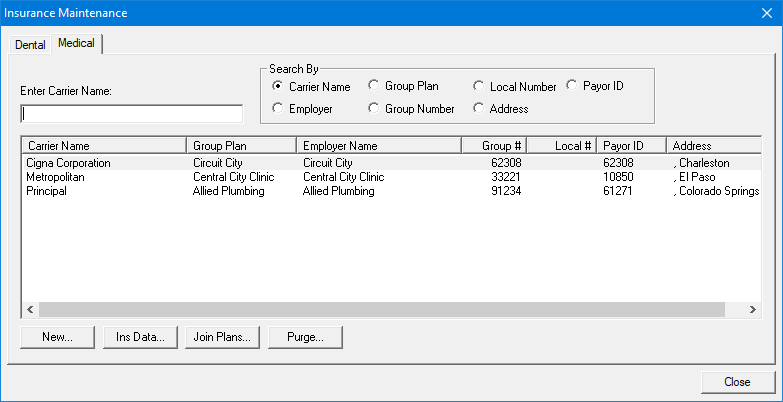Sort by Carrier Name column header
783x402 pixels.
[104, 146]
